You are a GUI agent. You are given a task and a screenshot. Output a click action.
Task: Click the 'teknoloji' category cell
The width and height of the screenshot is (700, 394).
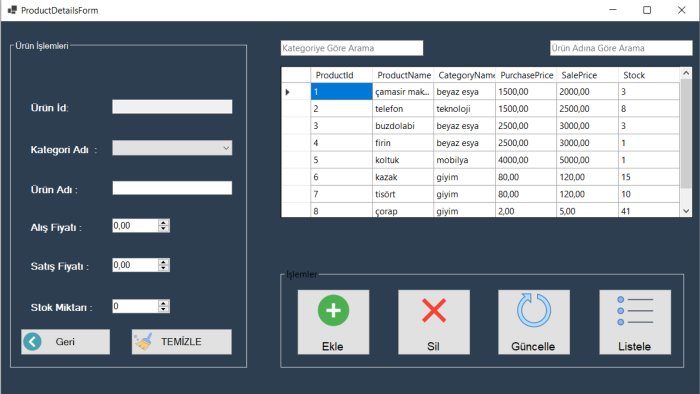464,109
